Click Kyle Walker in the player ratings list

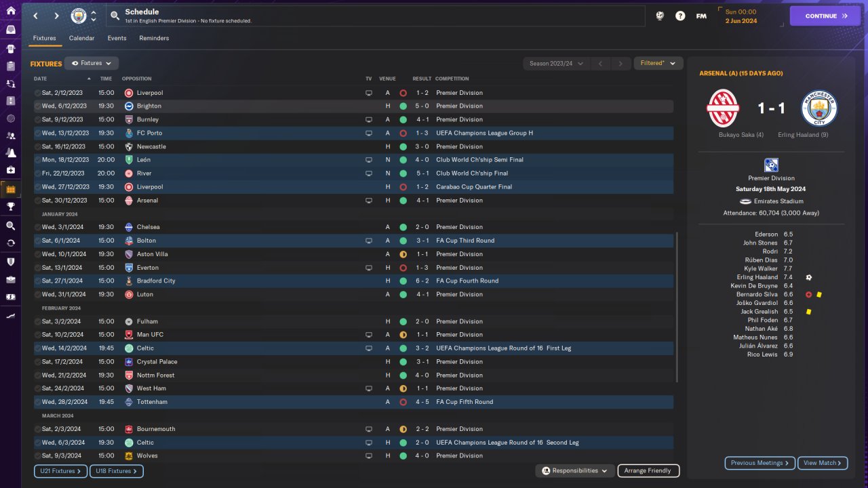761,269
